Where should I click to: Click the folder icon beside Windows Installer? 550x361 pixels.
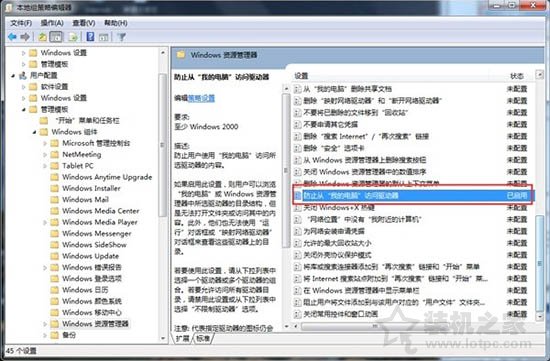click(x=54, y=188)
